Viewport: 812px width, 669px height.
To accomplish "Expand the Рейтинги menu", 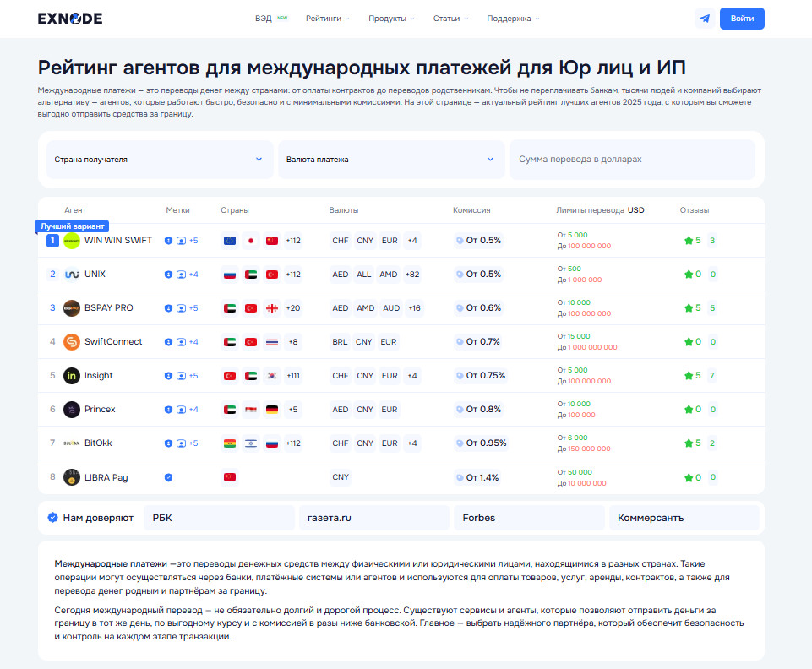I will [327, 19].
